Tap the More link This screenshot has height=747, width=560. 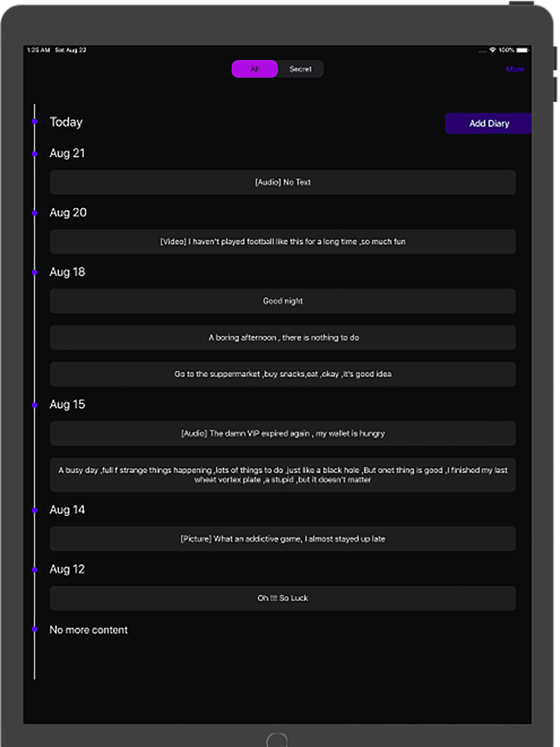coord(515,69)
